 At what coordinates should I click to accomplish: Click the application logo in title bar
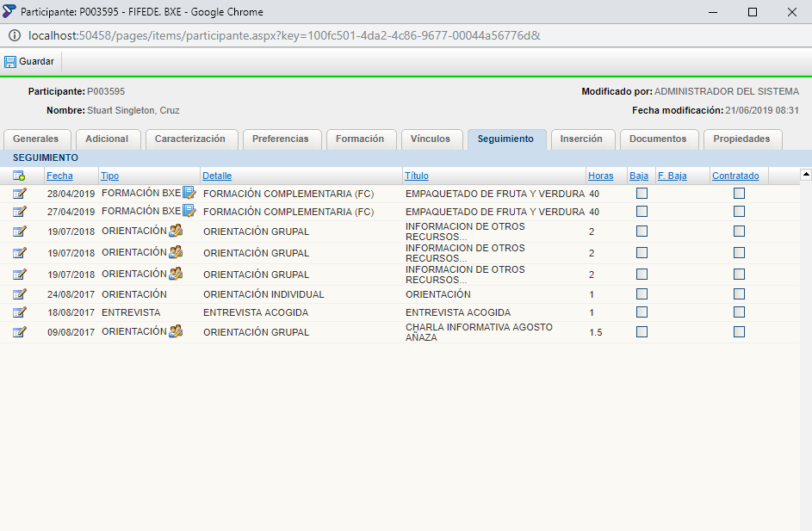[x=9, y=11]
